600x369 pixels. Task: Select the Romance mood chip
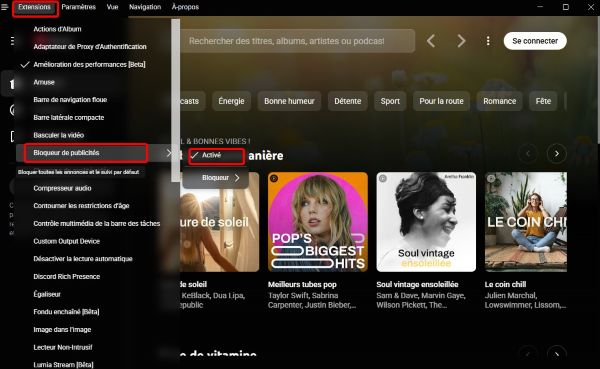(499, 101)
